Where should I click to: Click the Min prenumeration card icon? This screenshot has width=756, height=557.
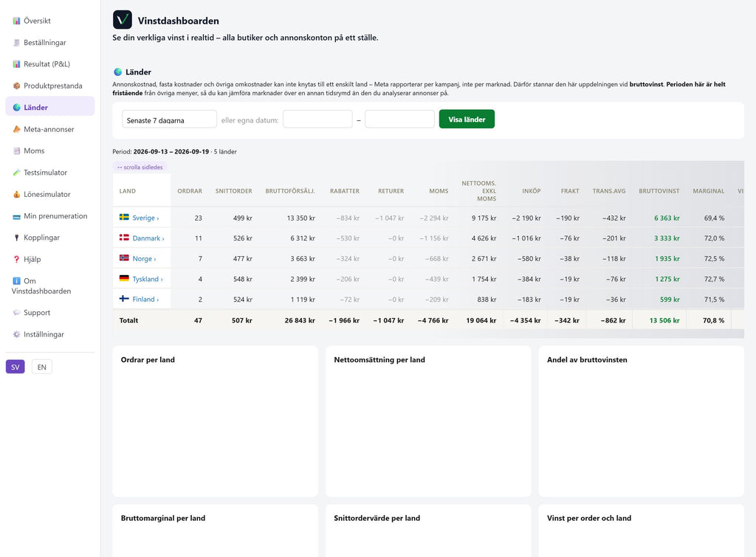(x=16, y=216)
